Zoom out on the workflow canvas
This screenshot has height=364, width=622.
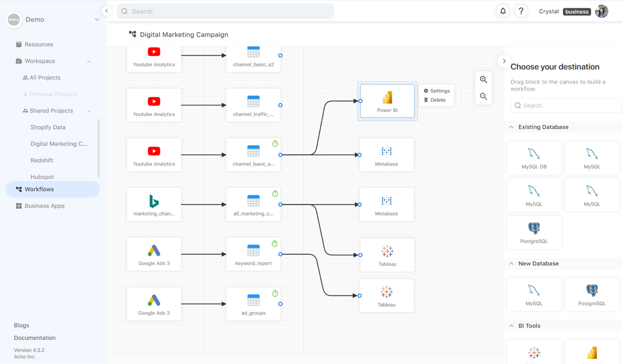coord(483,96)
